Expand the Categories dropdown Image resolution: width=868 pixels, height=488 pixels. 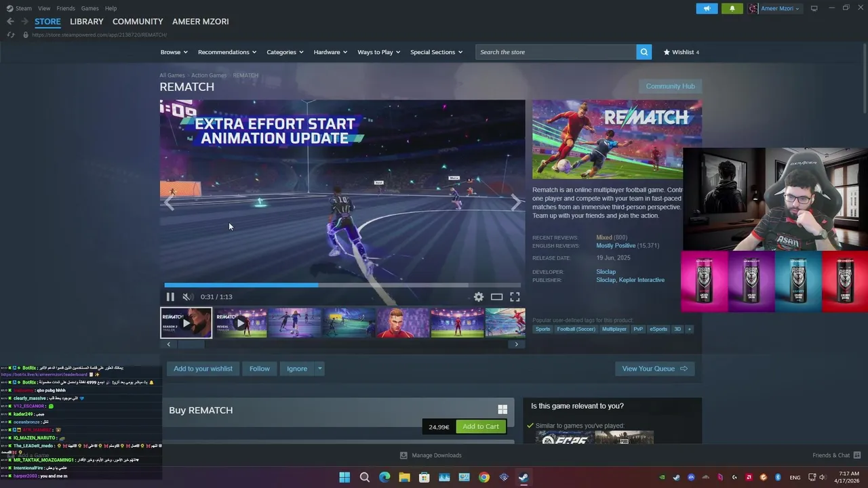[285, 52]
